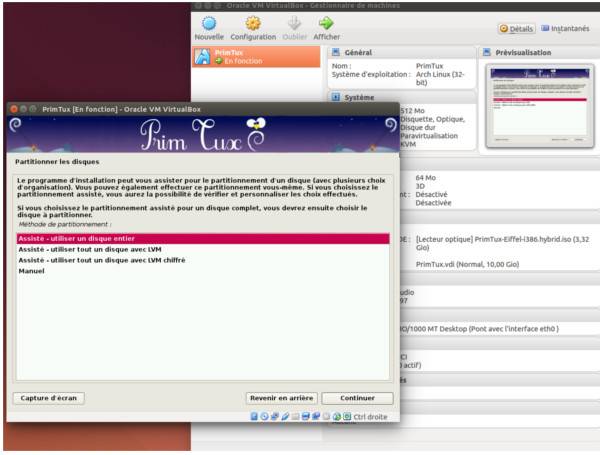Select the 'Manuel' partitioning method
The image size is (600, 455).
203,271
